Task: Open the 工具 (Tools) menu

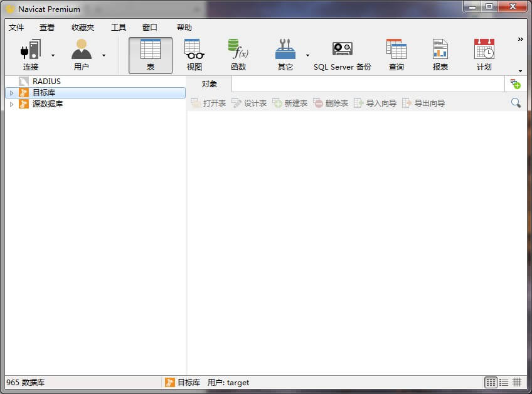Action: (119, 28)
